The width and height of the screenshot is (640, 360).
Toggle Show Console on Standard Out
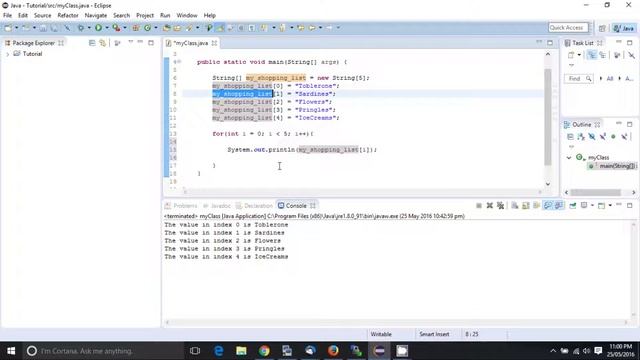pos(548,206)
